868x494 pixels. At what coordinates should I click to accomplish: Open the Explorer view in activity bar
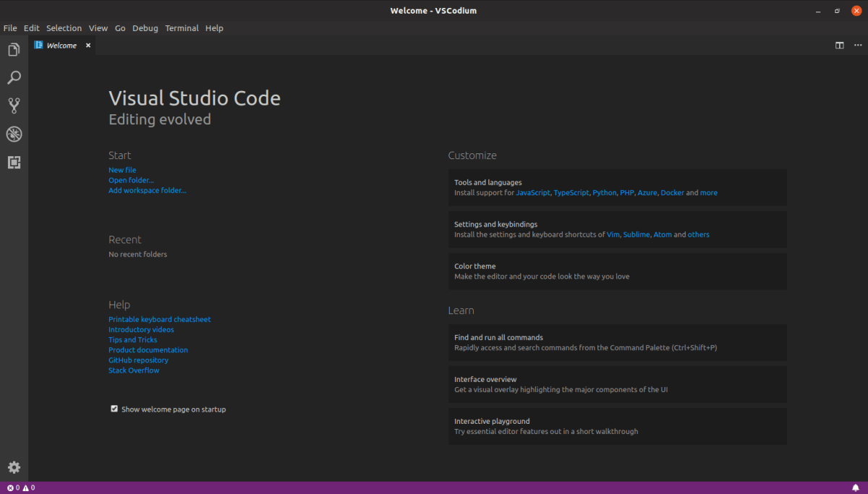(x=14, y=50)
